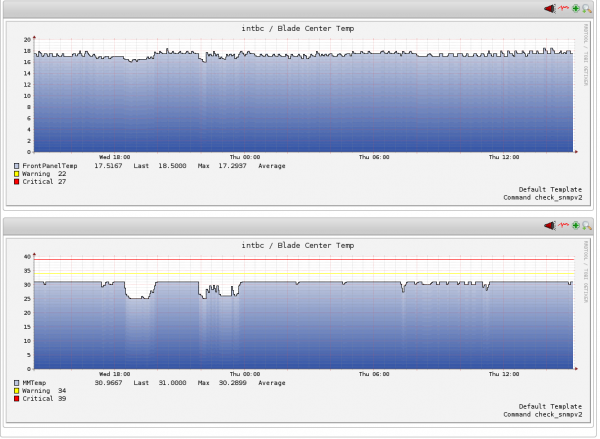Open magnifier zoom icon for the FrontPanelTemp graph

coord(587,8)
